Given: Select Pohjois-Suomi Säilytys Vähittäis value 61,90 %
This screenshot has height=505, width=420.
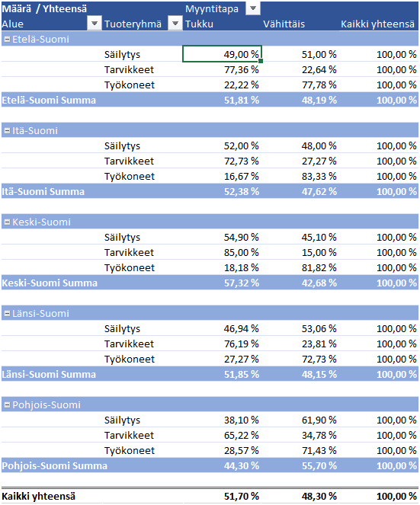Looking at the screenshot, I should pos(319,420).
